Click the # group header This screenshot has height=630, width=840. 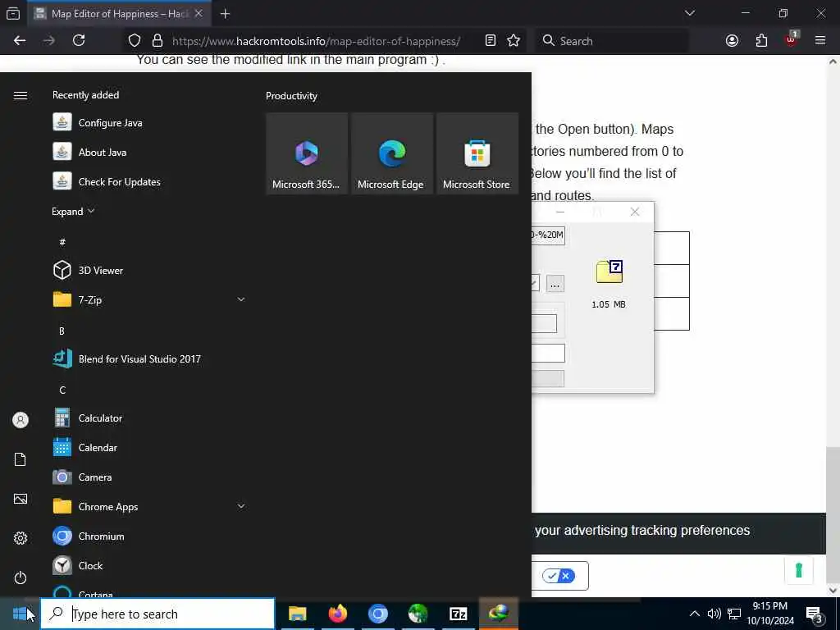tap(62, 242)
